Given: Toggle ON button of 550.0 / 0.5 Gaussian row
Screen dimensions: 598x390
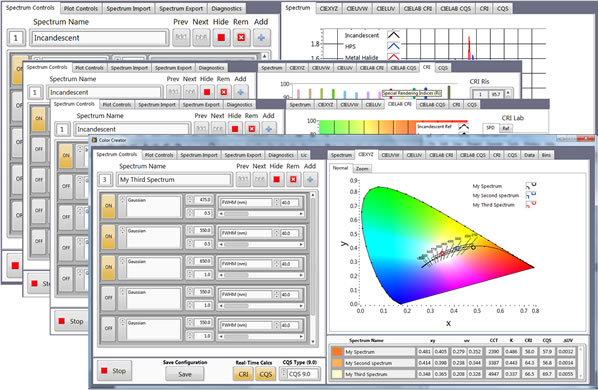Looking at the screenshot, I should 108,236.
